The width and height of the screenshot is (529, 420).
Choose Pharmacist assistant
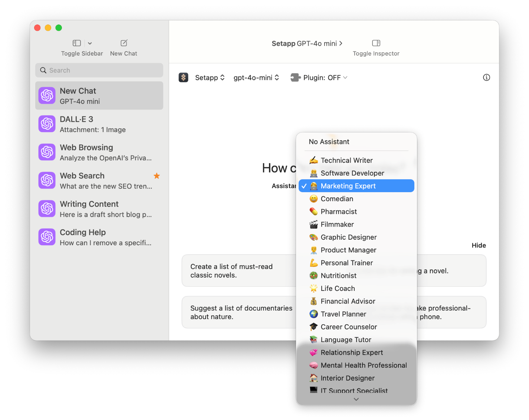coord(356,211)
